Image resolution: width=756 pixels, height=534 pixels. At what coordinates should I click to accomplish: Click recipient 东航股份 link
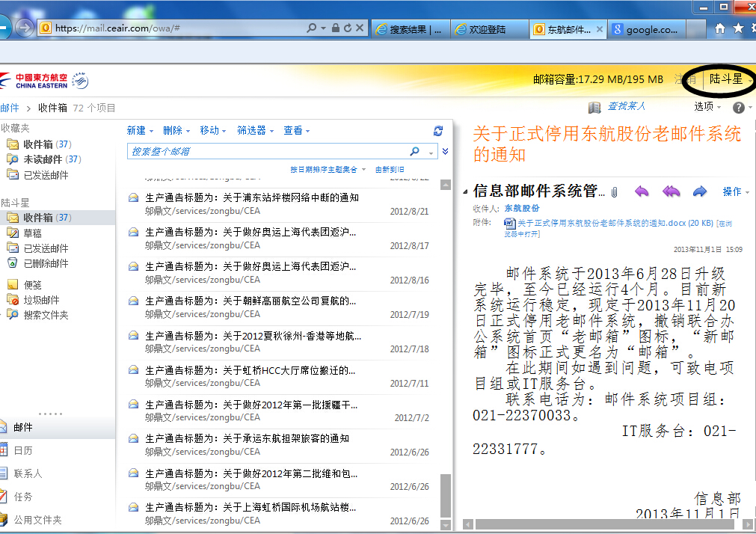[522, 209]
